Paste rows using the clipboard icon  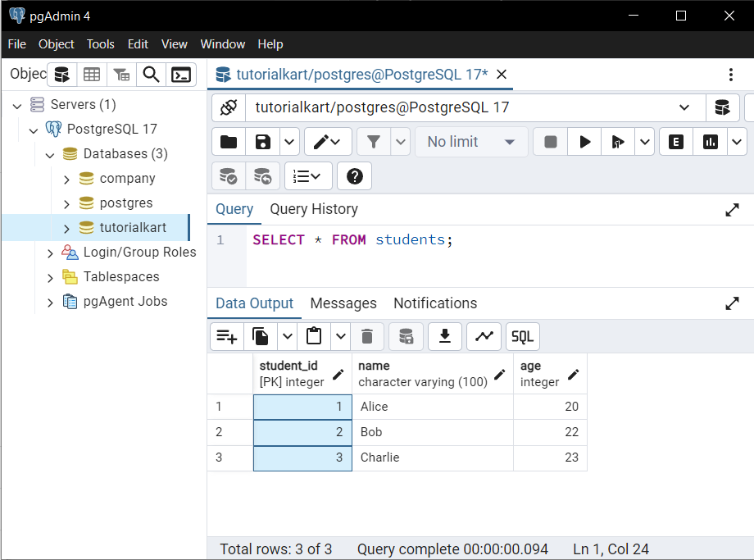pos(314,336)
